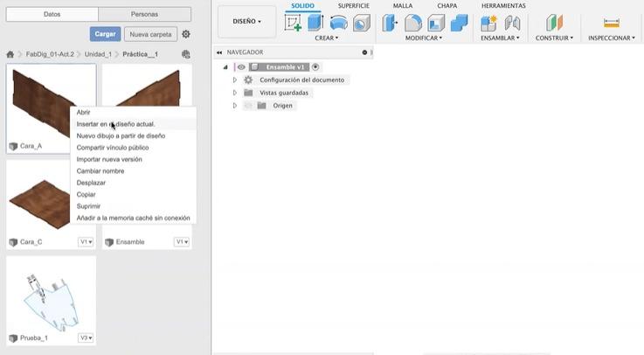Expand Configuración del documento tree node
Viewport: 644px width, 355px height.
coord(234,80)
